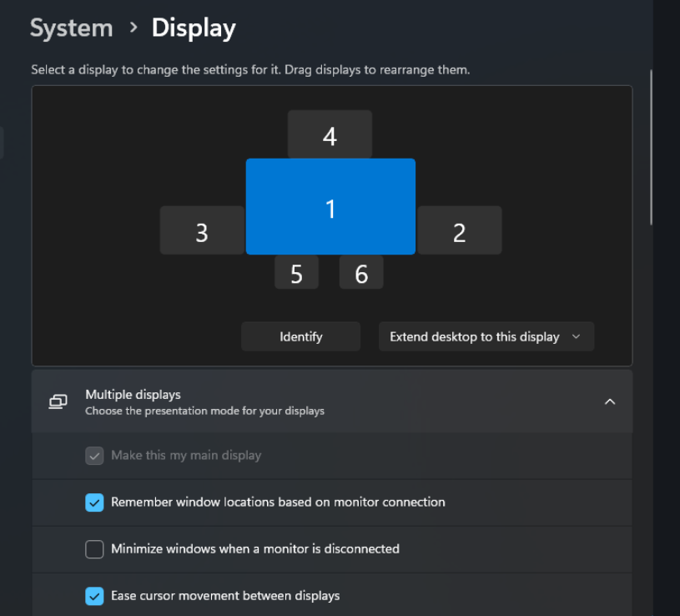Click the Choose the presentation mode subtitle
This screenshot has height=616, width=680.
pyautogui.click(x=204, y=412)
